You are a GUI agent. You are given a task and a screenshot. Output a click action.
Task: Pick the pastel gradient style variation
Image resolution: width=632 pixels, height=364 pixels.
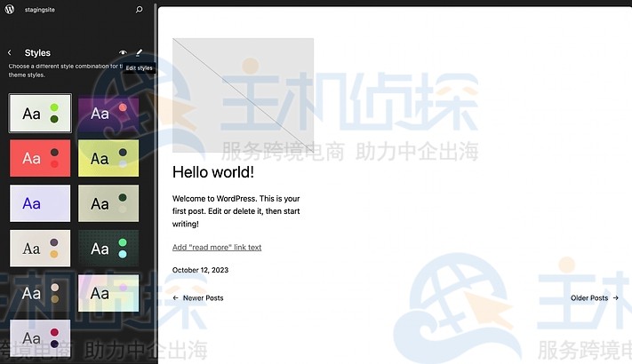[x=108, y=293]
